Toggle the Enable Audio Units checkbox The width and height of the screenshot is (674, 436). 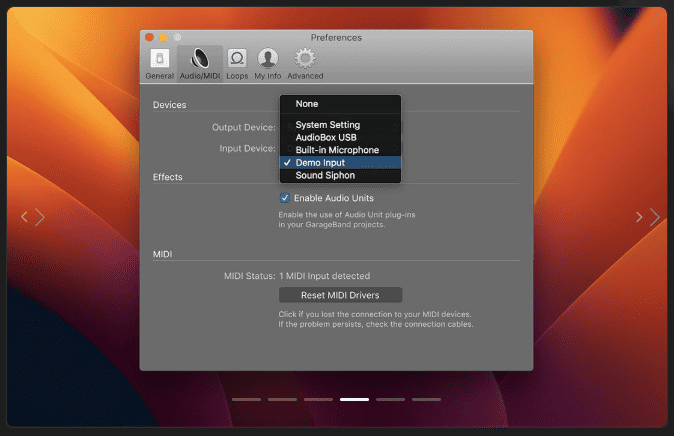(285, 198)
